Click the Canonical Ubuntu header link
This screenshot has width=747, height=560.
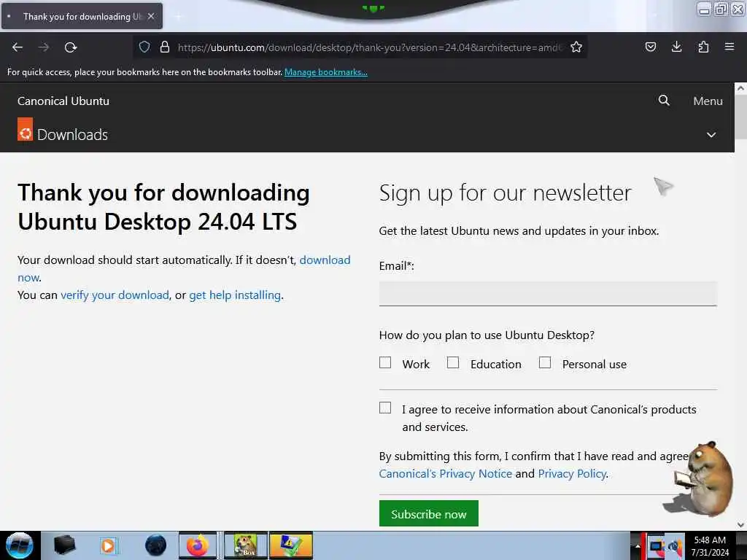[x=63, y=101]
